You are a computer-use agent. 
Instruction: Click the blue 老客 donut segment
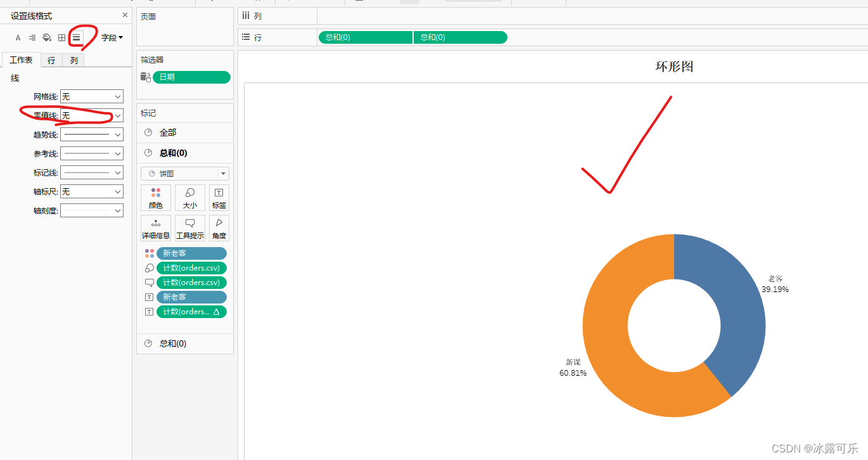[738, 304]
